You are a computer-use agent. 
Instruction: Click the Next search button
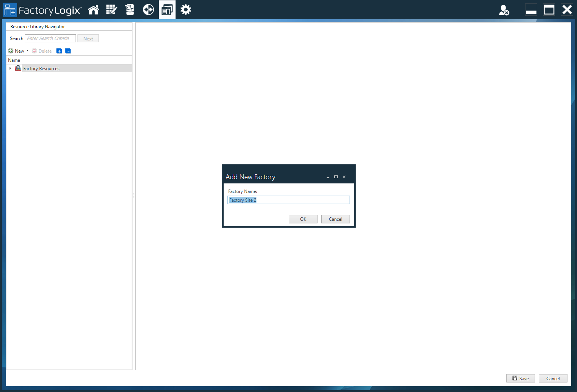pos(88,38)
